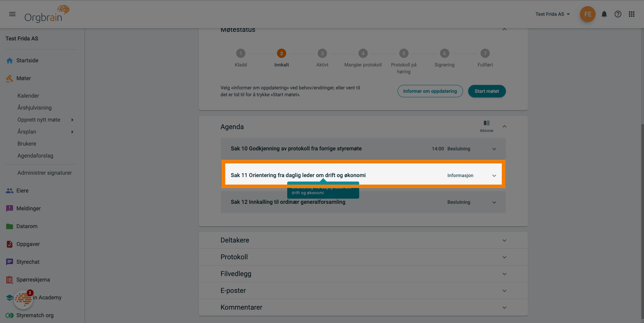Image resolution: width=644 pixels, height=323 pixels.
Task: Open Årshjulvisning in the sidebar
Action: [35, 108]
